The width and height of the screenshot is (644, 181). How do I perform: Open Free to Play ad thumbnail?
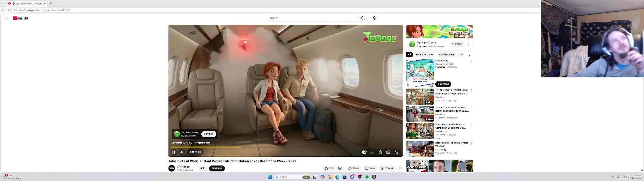coord(420,73)
